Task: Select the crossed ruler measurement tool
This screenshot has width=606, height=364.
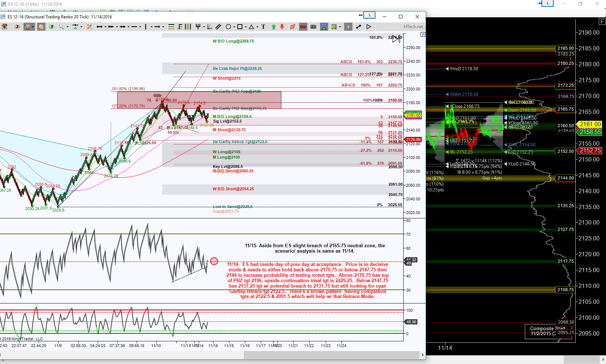Action: (x=89, y=27)
